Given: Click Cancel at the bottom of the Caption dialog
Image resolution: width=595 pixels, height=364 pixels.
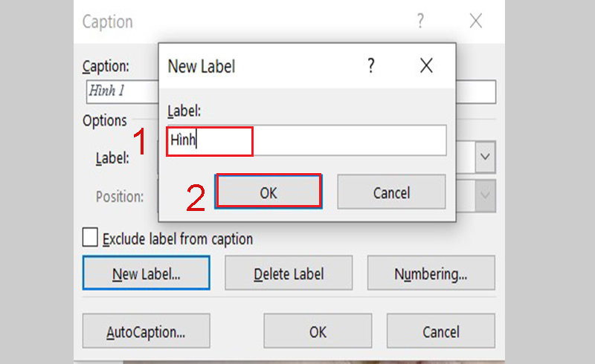Looking at the screenshot, I should [x=440, y=331].
